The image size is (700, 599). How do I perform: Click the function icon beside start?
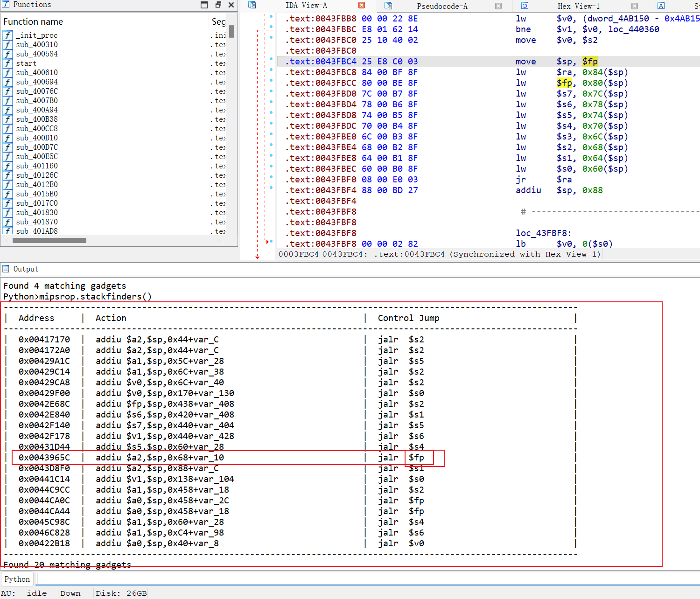tap(7, 63)
